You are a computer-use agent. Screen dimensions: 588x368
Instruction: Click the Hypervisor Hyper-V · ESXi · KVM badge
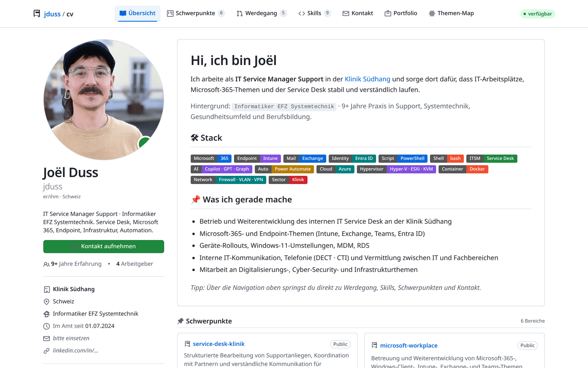(x=396, y=169)
